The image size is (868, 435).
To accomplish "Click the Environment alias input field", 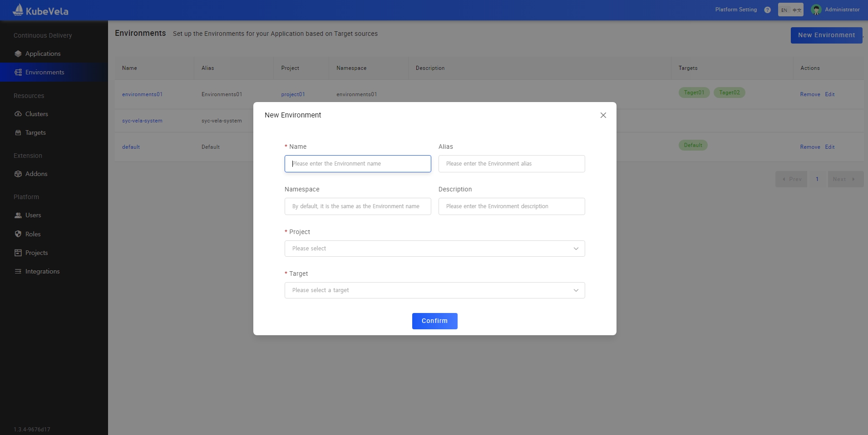I will click(x=512, y=164).
